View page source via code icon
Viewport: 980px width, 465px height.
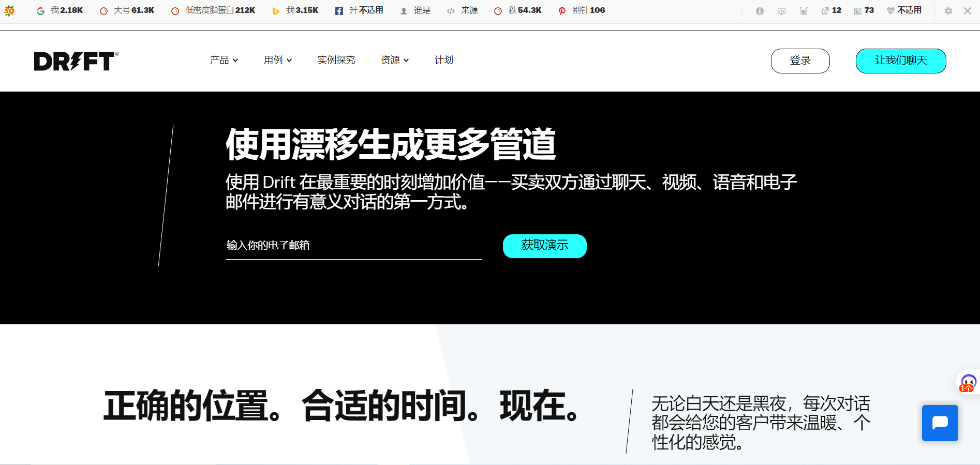pyautogui.click(x=451, y=11)
